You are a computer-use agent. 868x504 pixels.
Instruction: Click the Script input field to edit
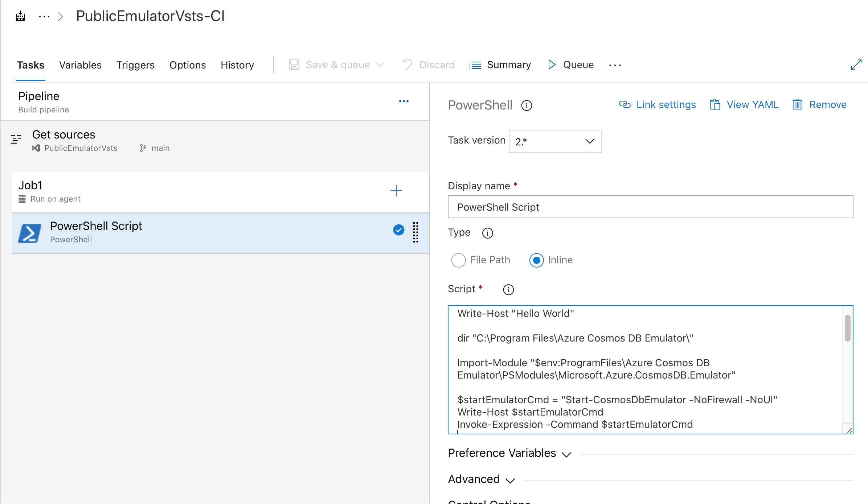point(650,369)
